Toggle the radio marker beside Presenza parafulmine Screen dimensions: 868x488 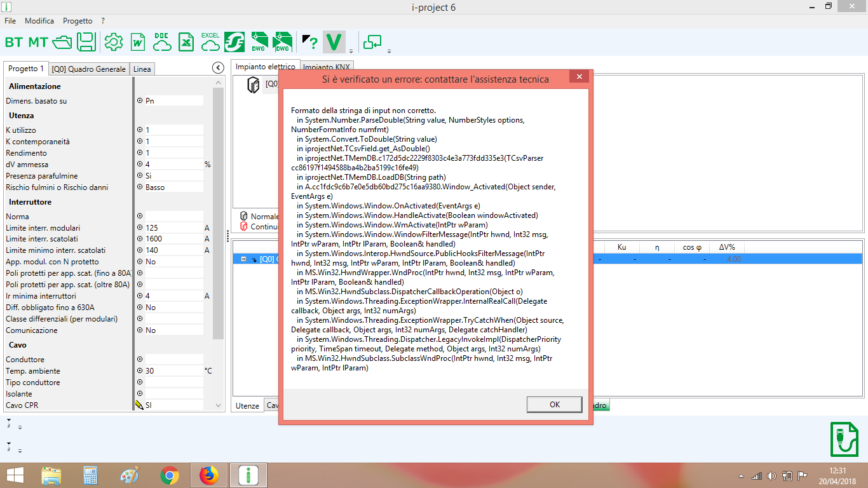(140, 176)
